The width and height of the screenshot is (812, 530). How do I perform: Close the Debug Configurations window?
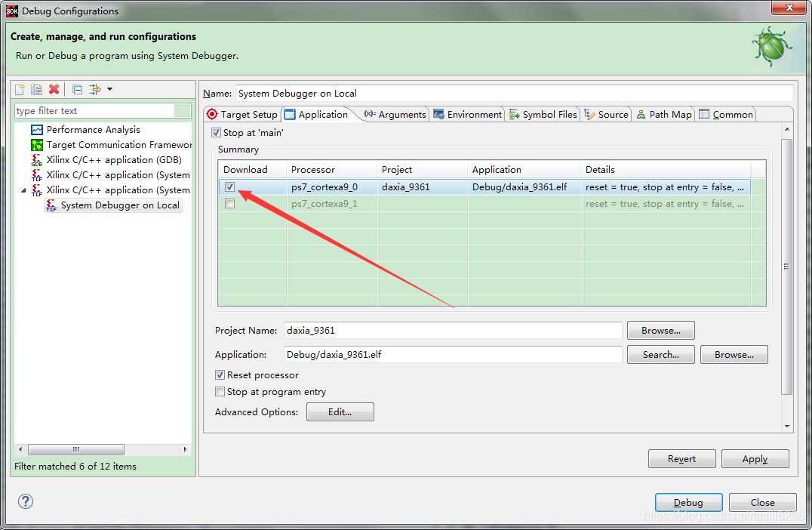click(789, 8)
